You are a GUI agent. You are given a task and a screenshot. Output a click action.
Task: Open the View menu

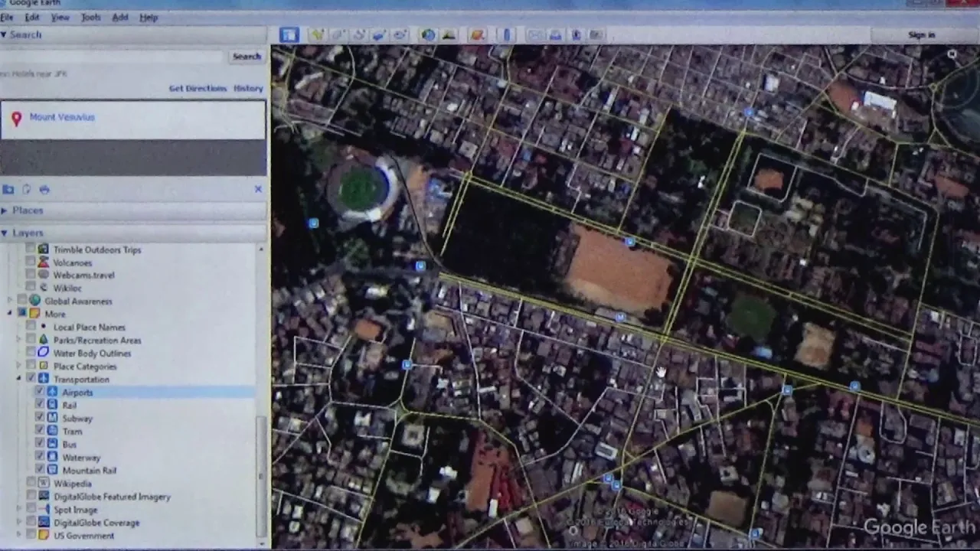(60, 17)
